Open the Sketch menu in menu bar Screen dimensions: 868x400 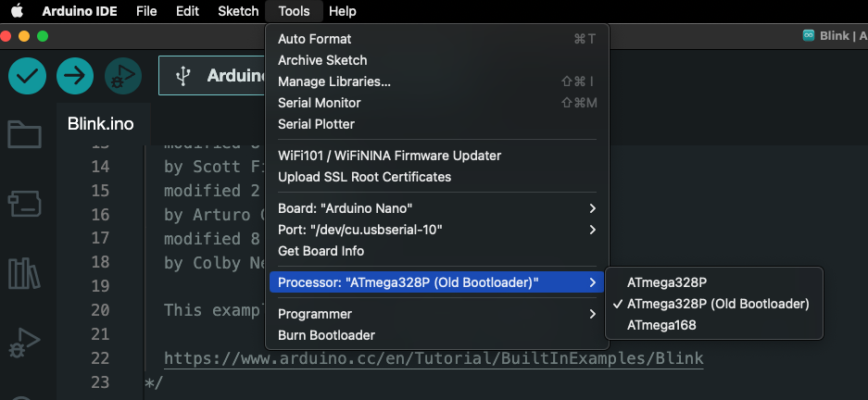tap(238, 11)
